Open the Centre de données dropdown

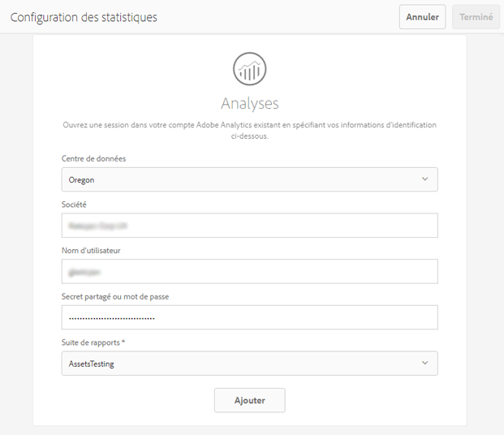point(249,179)
